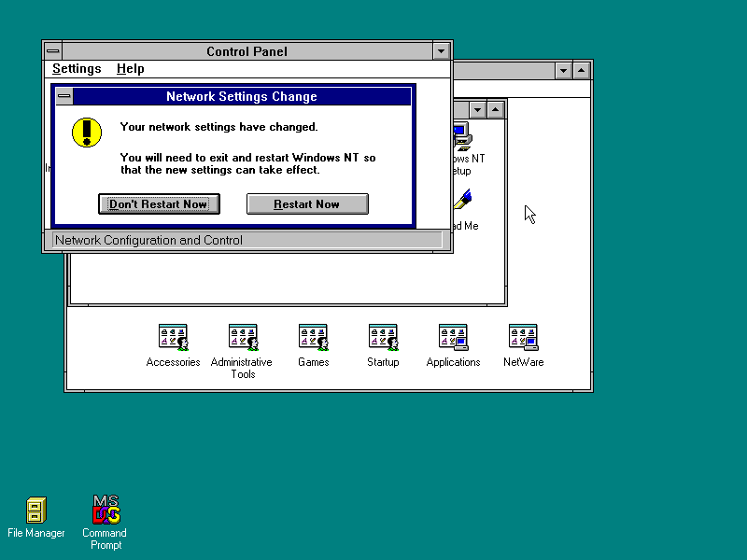
Task: Open the Control Panel window system menu box
Action: [x=53, y=51]
